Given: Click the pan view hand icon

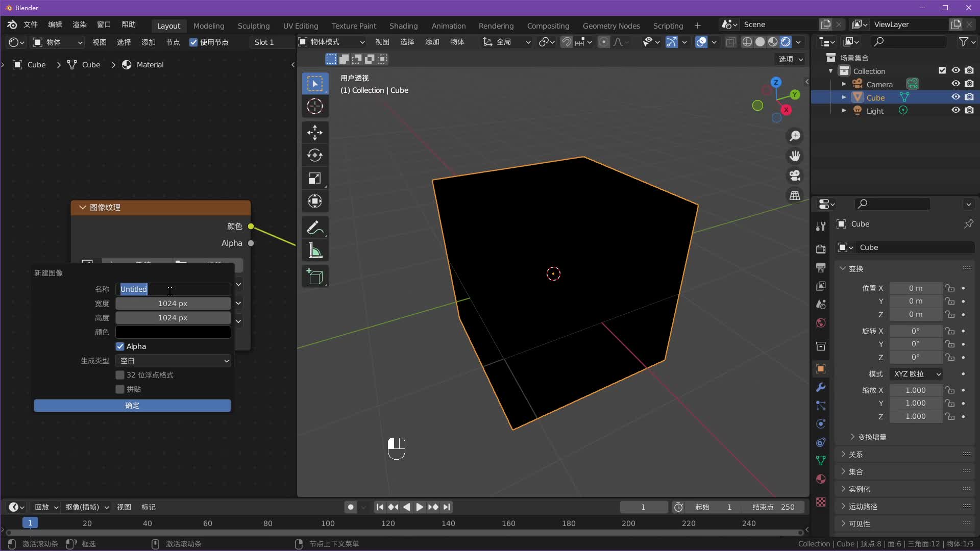Looking at the screenshot, I should click(795, 156).
